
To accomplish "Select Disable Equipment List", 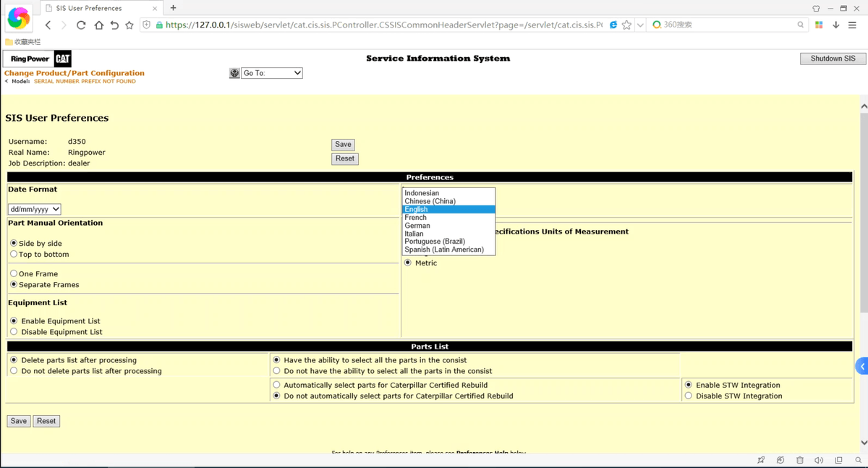I will 14,332.
